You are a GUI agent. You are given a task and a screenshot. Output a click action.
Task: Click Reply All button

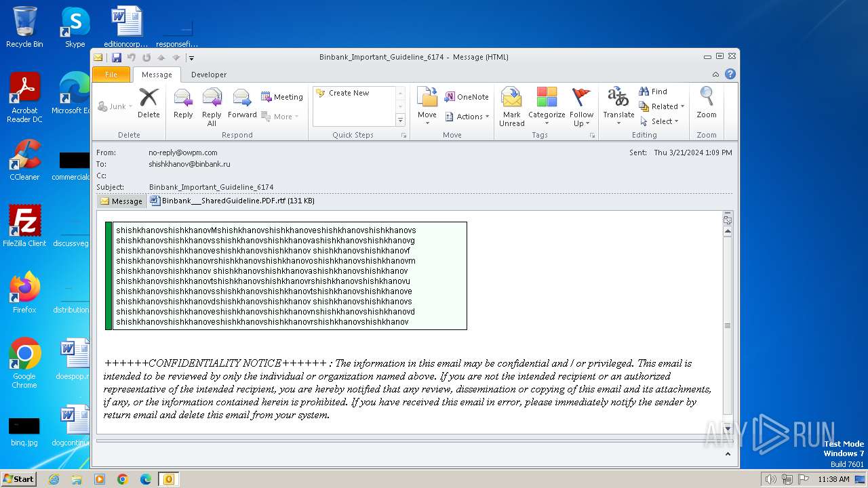pos(212,107)
